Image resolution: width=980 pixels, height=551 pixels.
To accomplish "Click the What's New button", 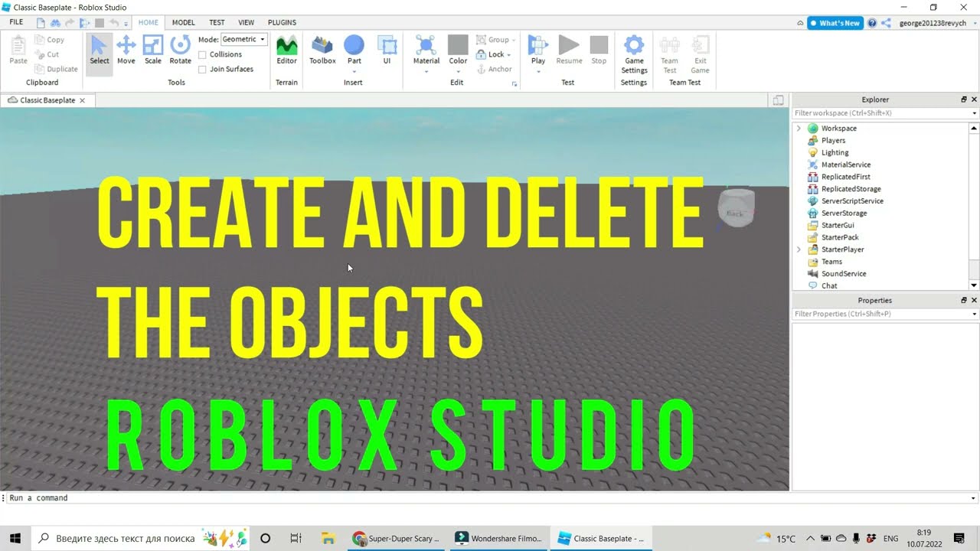I will coord(835,23).
